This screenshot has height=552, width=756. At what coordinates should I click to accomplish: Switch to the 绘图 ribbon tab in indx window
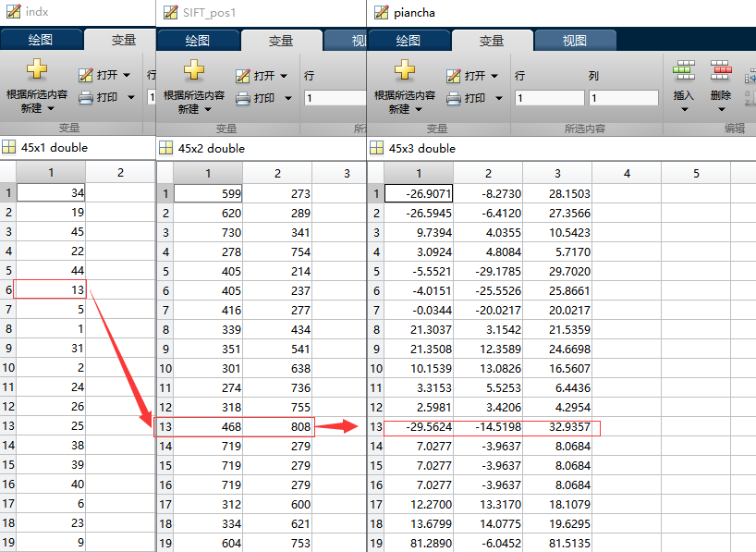40,39
